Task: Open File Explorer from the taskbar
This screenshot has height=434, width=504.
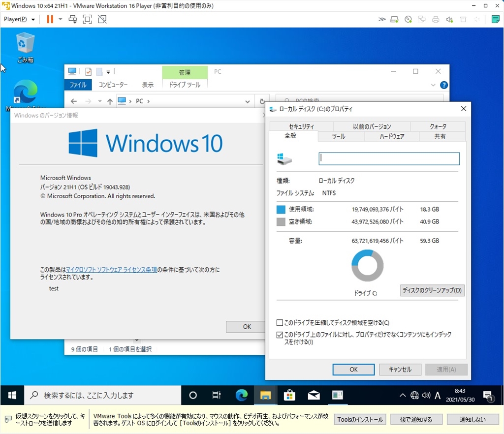Action: point(265,395)
